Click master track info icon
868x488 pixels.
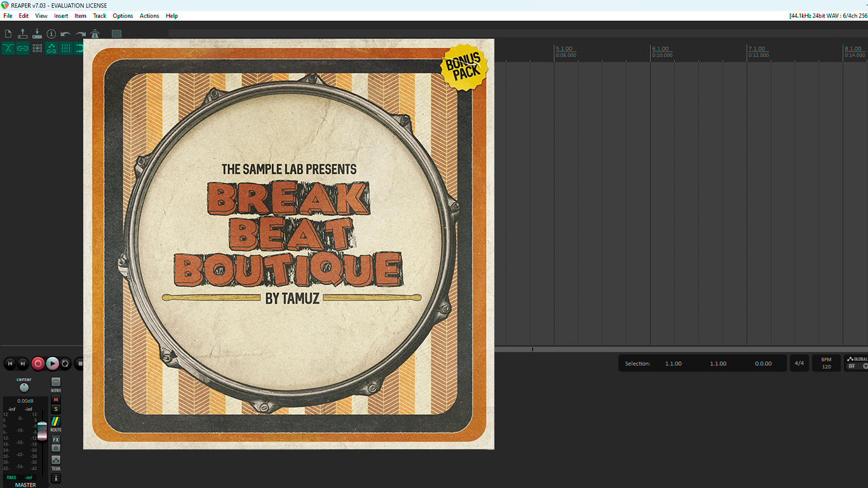(x=56, y=478)
